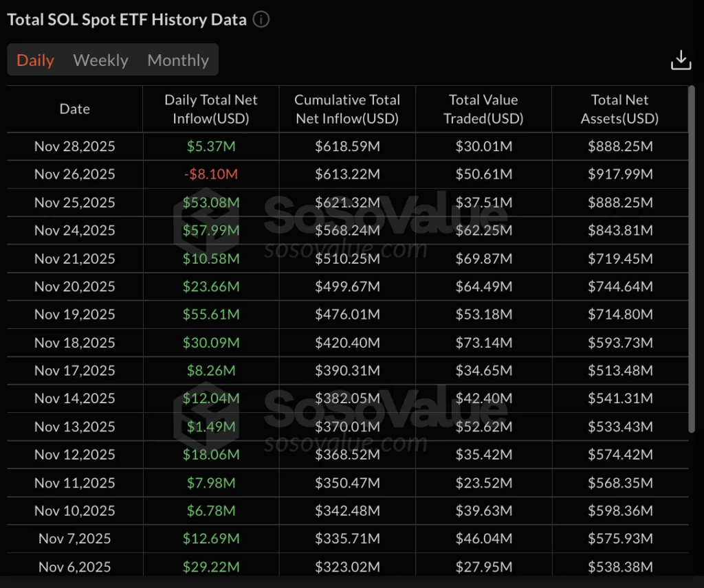The image size is (704, 588).
Task: Click the info icon next to the title
Action: pyautogui.click(x=261, y=19)
